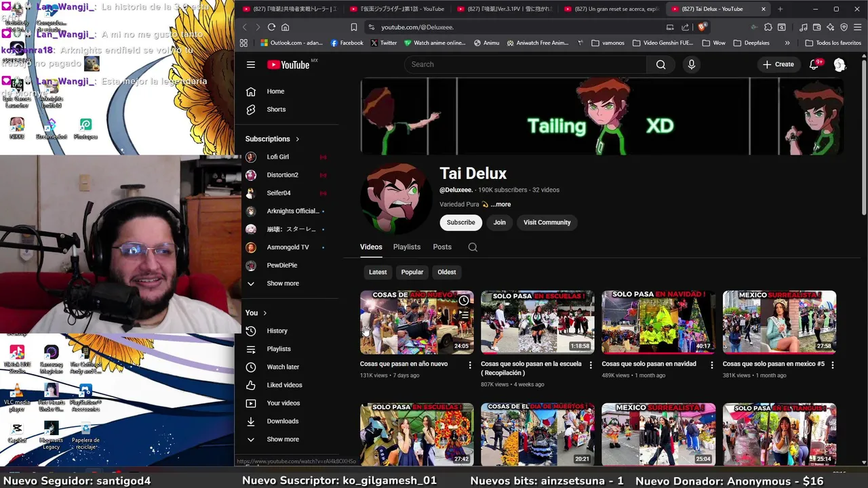Screen dimensions: 868x488
Task: Expand Show more under Subscriptions
Action: [x=283, y=283]
